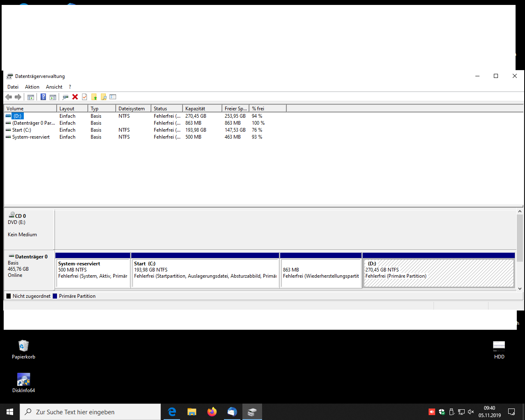Viewport: 525px width, 420px height.
Task: Open File Explorer from the taskbar
Action: pyautogui.click(x=192, y=412)
